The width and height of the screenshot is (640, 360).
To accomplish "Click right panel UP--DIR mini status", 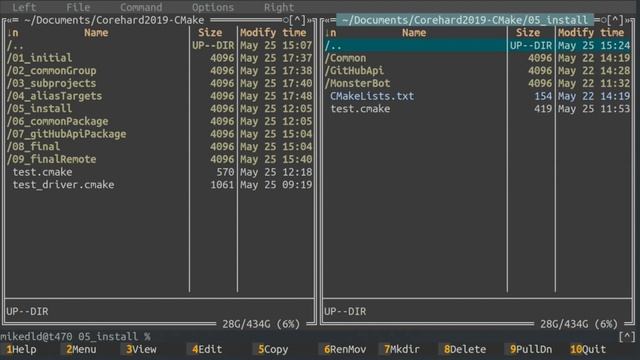I will [345, 311].
